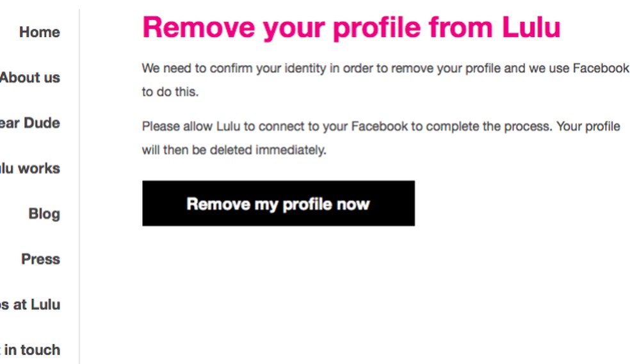
Task: Click Facebook in the second paragraph
Action: [379, 126]
